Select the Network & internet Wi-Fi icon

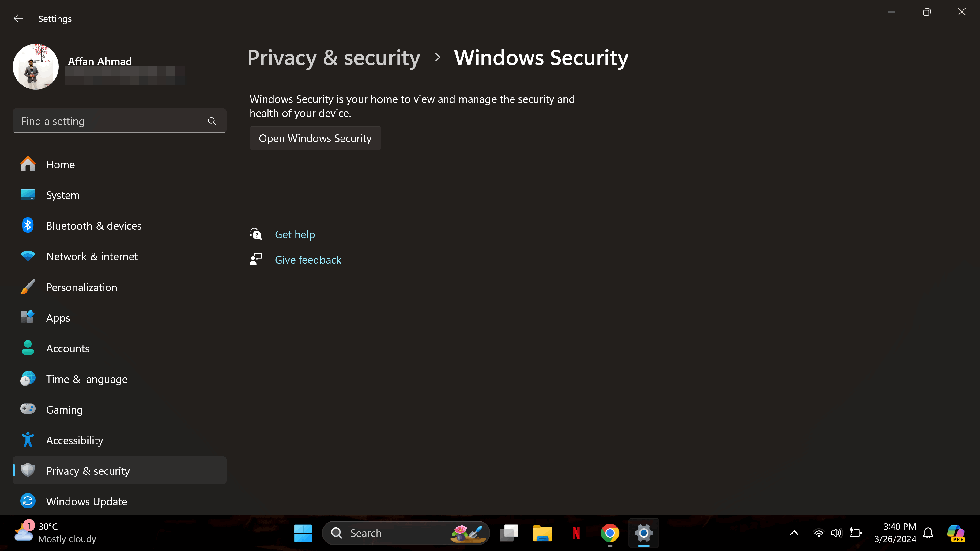28,256
